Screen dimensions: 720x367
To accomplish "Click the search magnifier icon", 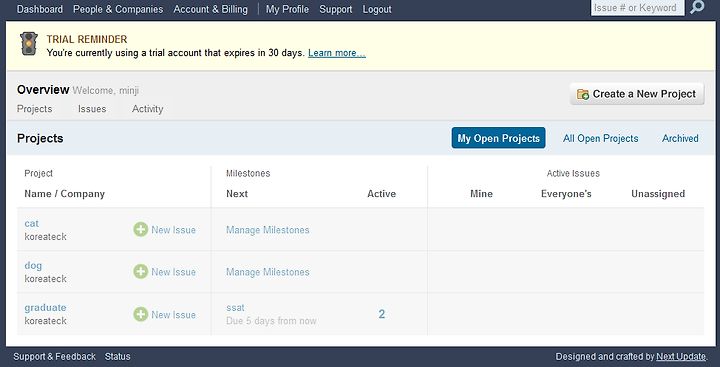I will [x=697, y=7].
